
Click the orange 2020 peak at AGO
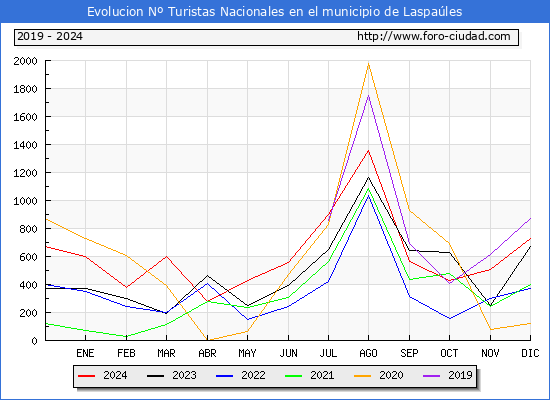pyautogui.click(x=368, y=64)
